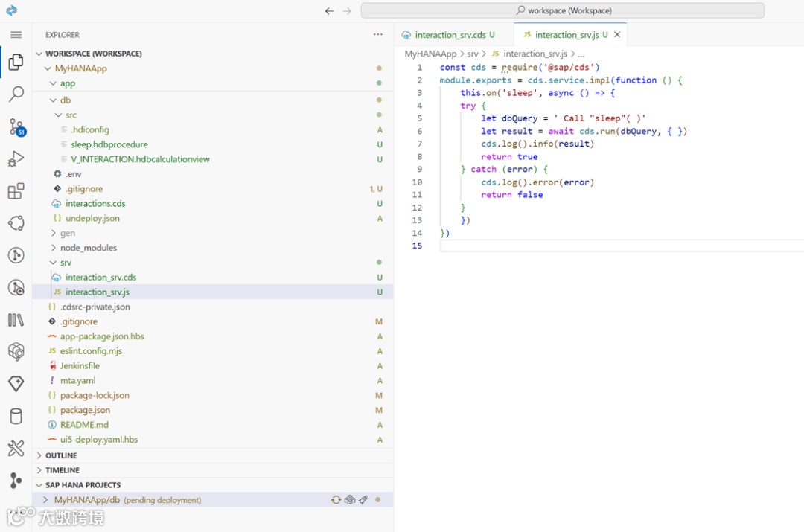
Task: Open sleep.hdbprocedure file in explorer
Action: pos(109,144)
